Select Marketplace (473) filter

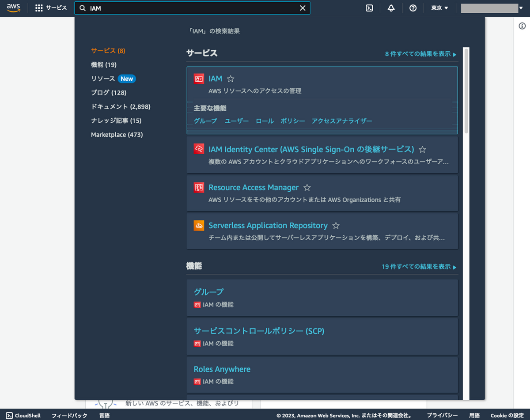tap(117, 135)
